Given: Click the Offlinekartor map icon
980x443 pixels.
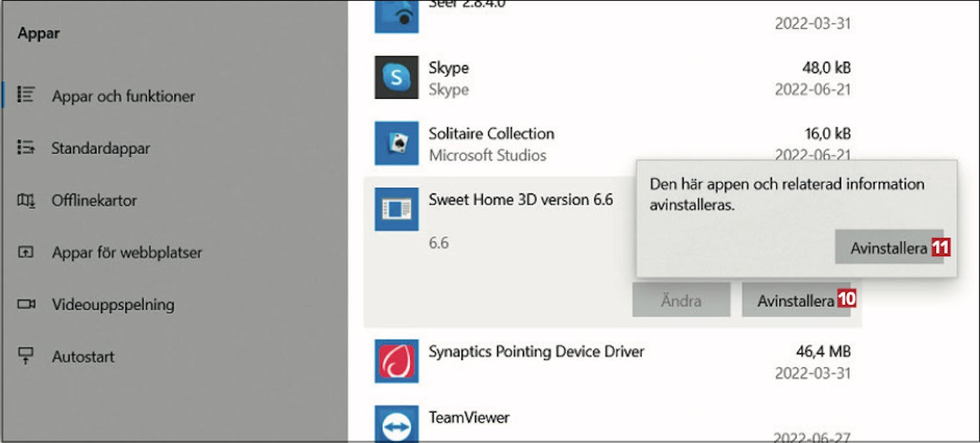Looking at the screenshot, I should (x=26, y=200).
